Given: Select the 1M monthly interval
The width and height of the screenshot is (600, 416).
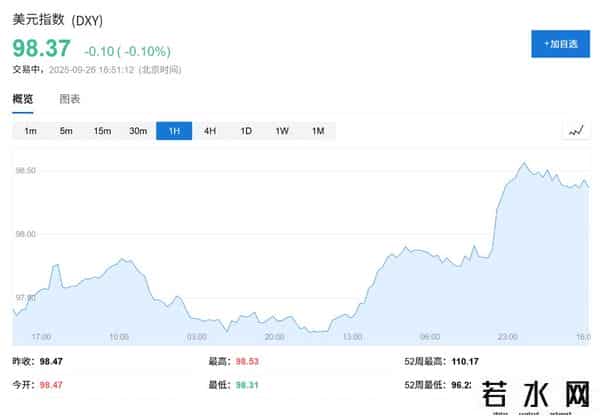Looking at the screenshot, I should [x=318, y=131].
